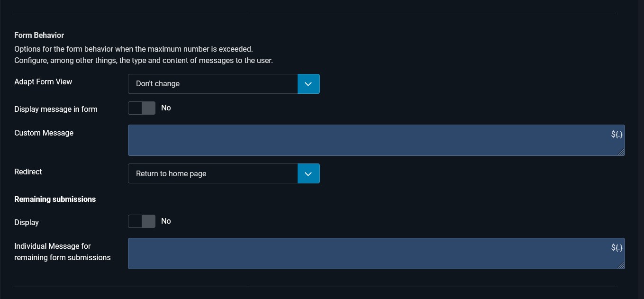Click the blue chevron on Redirect selector
Image resolution: width=644 pixels, height=299 pixels.
click(x=308, y=173)
